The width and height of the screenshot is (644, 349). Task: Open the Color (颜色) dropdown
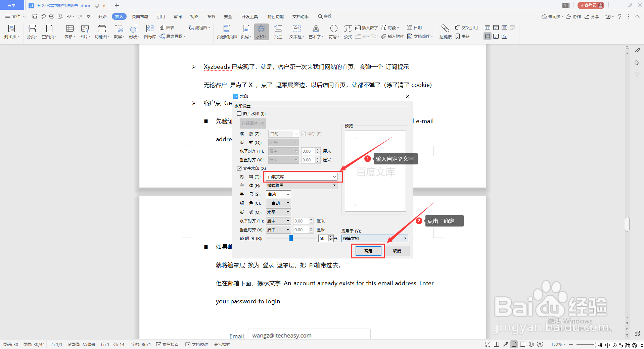pyautogui.click(x=278, y=203)
